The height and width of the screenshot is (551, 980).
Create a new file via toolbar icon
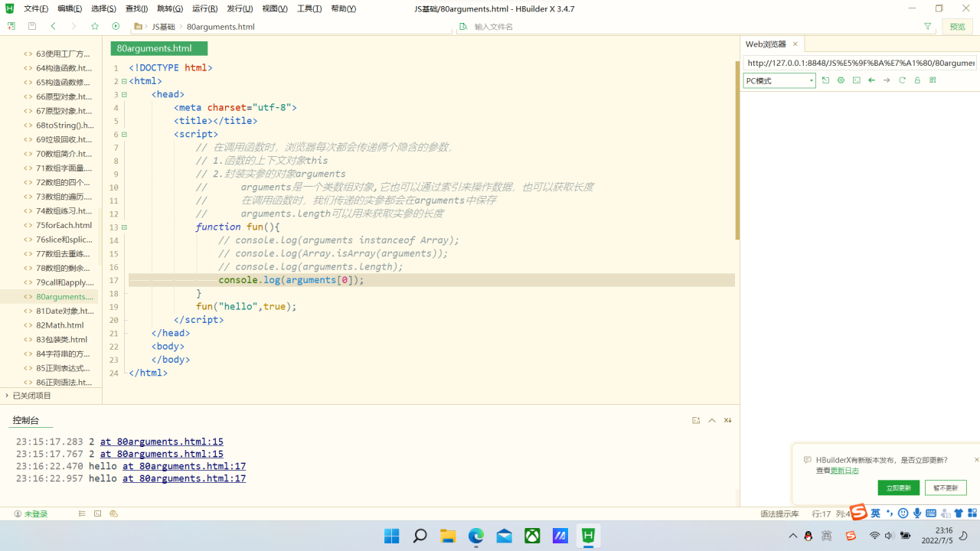[11, 26]
